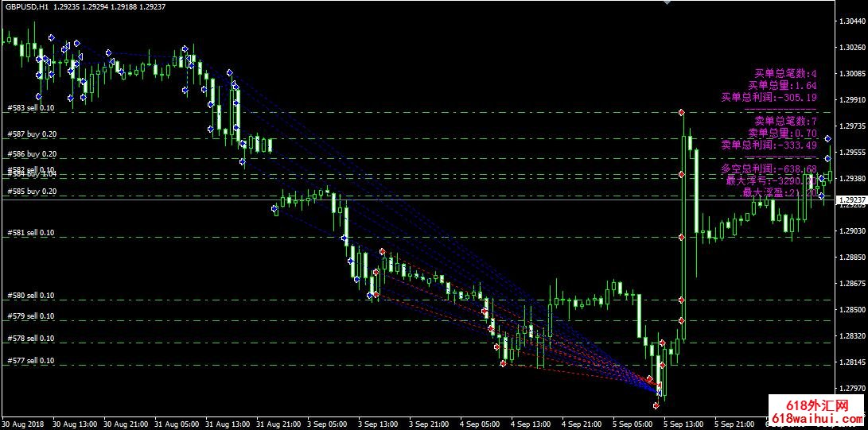This screenshot has height=430, width=868.
Task: Select the #579 sell 0.10 order label
Action: click(x=31, y=316)
